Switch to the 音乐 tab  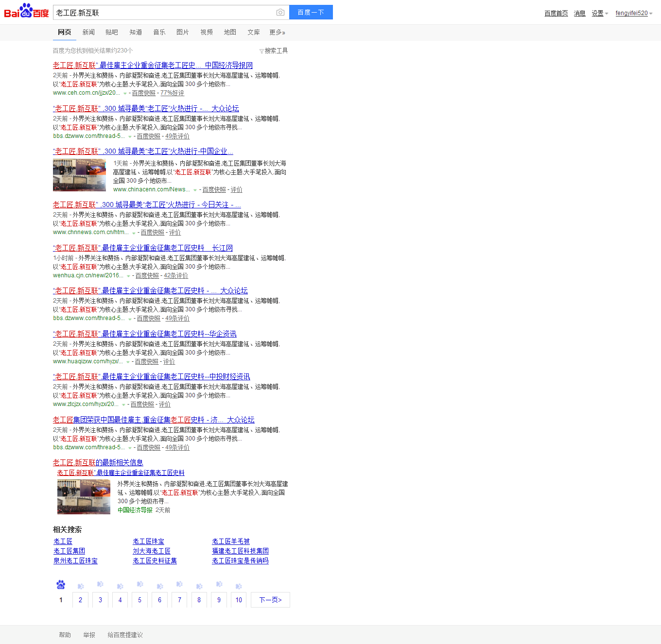[159, 32]
